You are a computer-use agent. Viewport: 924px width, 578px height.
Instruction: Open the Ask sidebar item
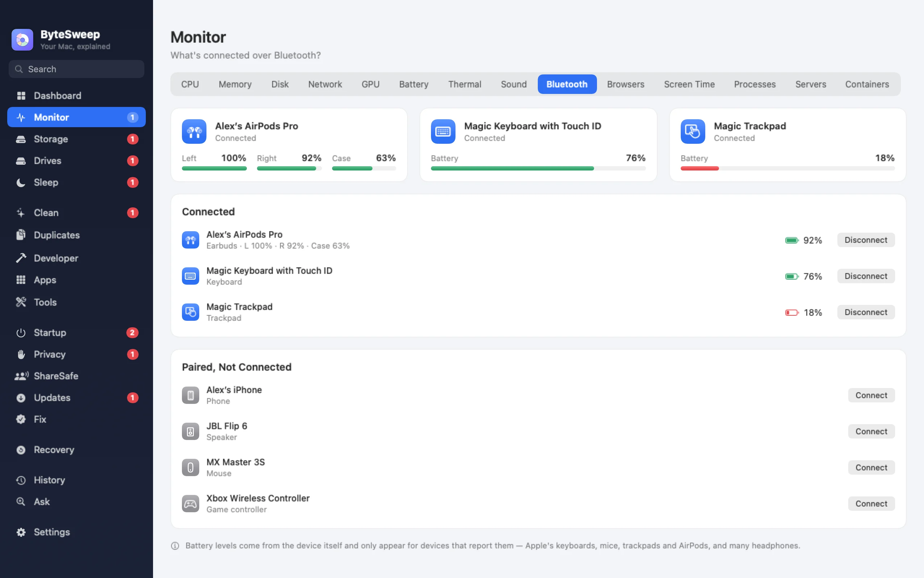point(77,501)
